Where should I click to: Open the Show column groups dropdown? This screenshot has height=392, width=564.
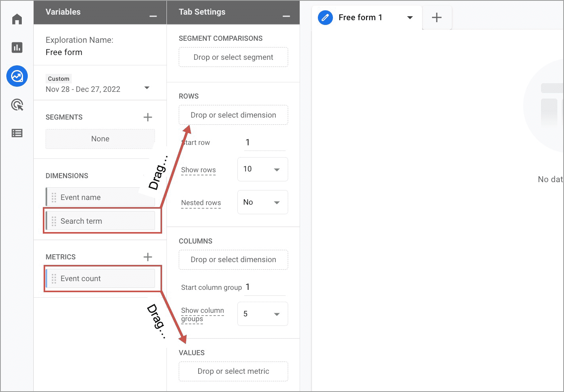[x=262, y=314]
